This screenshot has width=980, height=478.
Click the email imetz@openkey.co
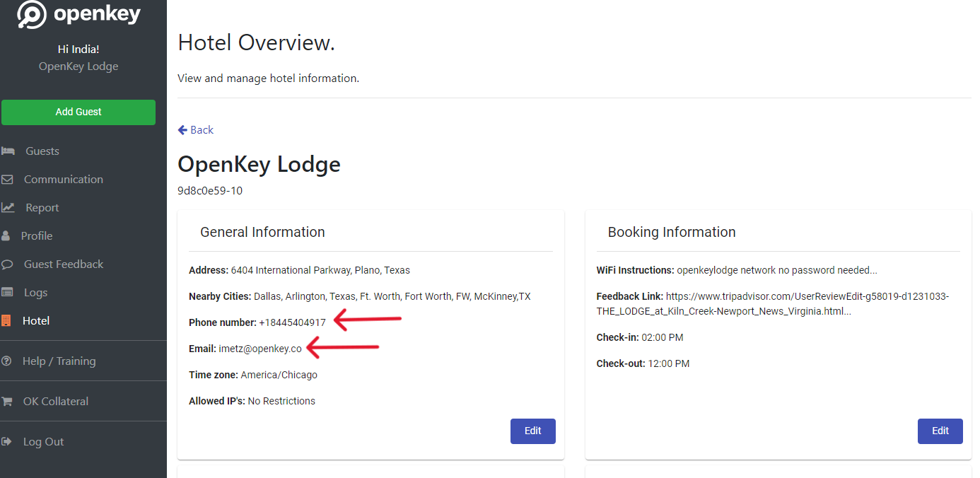pyautogui.click(x=260, y=349)
